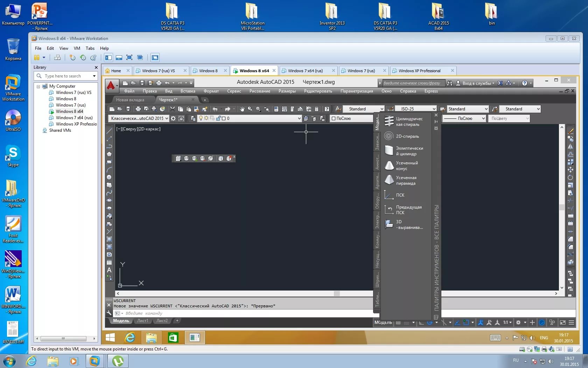Click the Help question mark button
588x368 pixels.
coord(327,109)
